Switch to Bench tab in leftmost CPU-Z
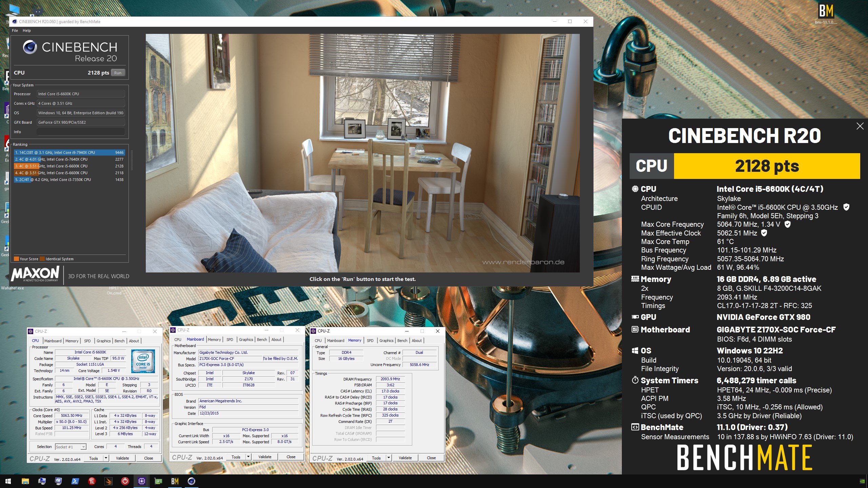 [x=119, y=341]
